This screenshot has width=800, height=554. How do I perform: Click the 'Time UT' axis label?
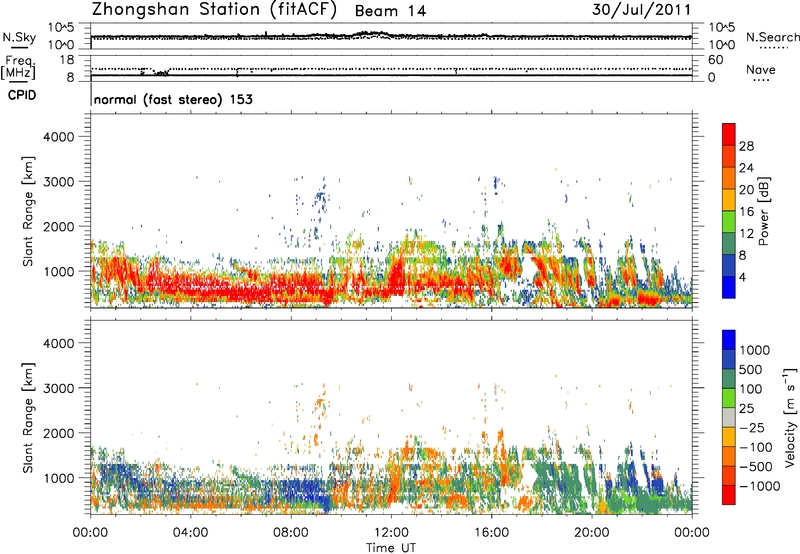(391, 548)
